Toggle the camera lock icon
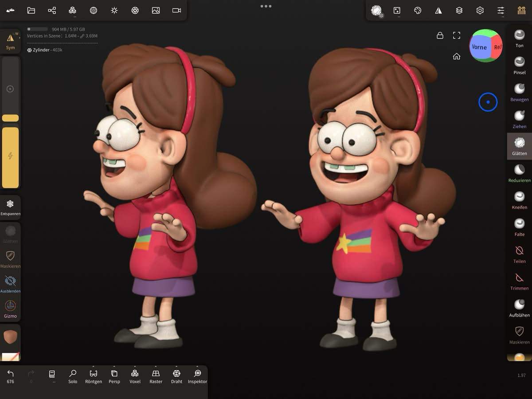 440,35
